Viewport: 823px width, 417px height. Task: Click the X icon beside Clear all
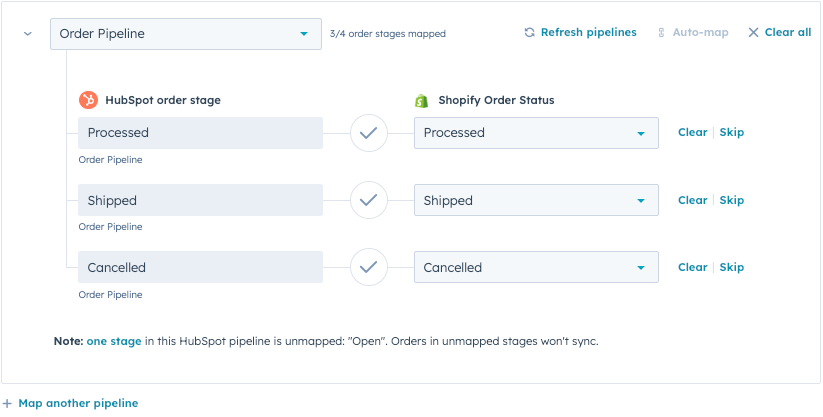753,33
